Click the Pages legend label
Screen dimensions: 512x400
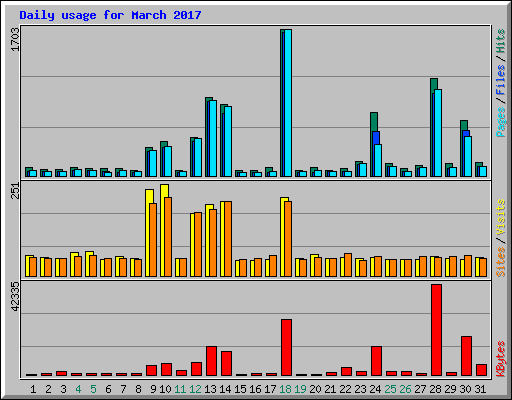pyautogui.click(x=500, y=122)
